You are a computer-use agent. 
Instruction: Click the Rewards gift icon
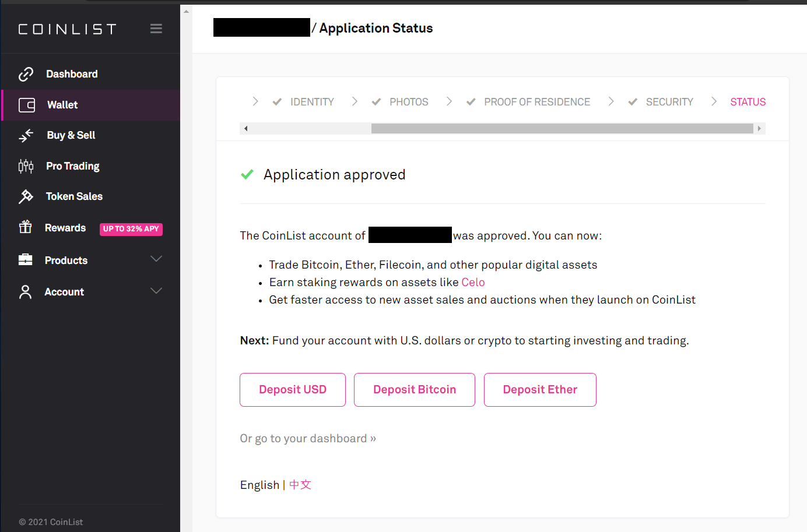pos(25,227)
